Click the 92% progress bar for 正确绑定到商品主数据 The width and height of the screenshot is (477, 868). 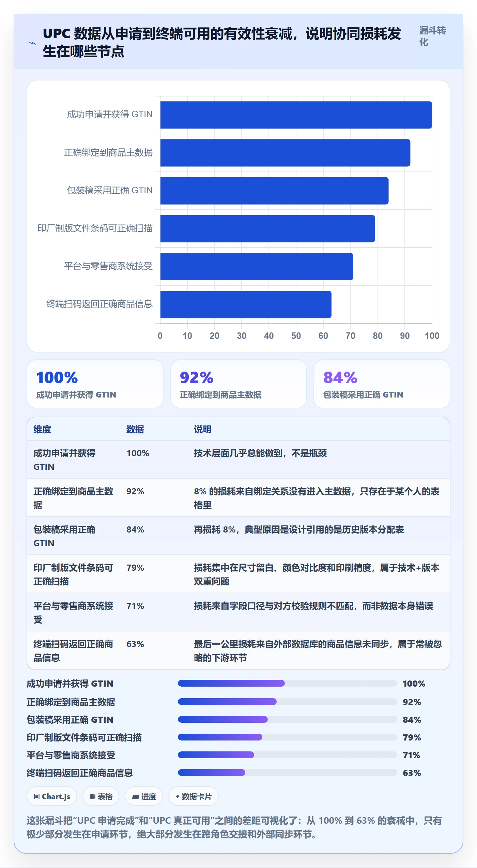[288, 702]
